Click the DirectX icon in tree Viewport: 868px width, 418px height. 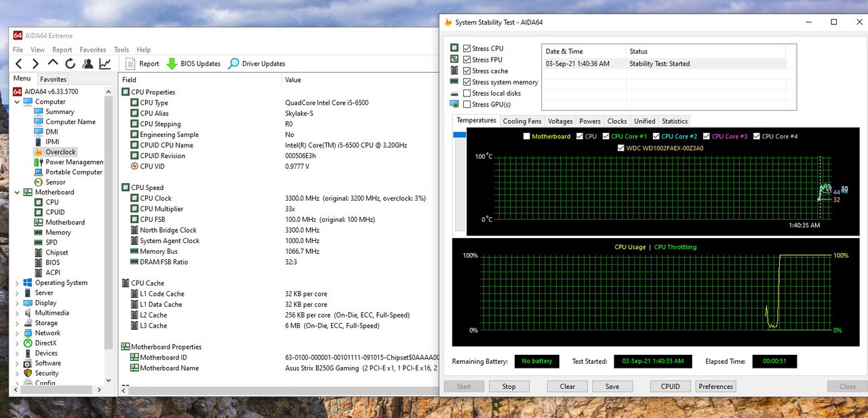pos(28,343)
